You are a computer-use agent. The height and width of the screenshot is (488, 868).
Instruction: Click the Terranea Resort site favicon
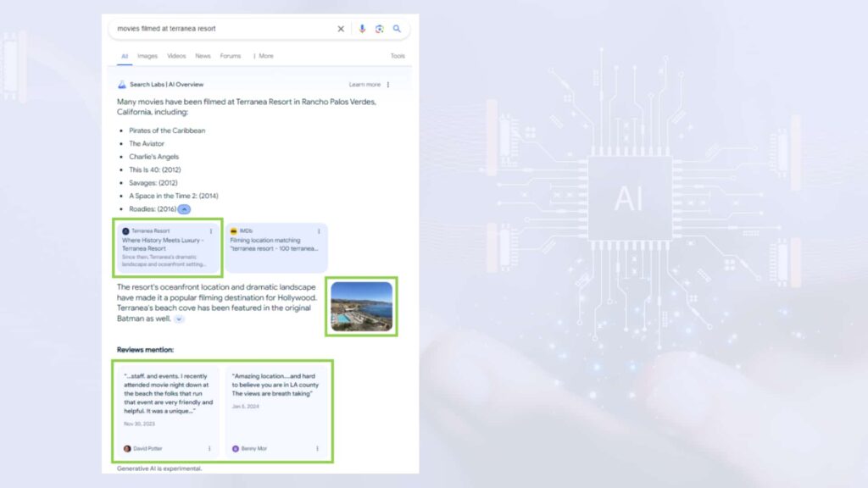pyautogui.click(x=125, y=231)
